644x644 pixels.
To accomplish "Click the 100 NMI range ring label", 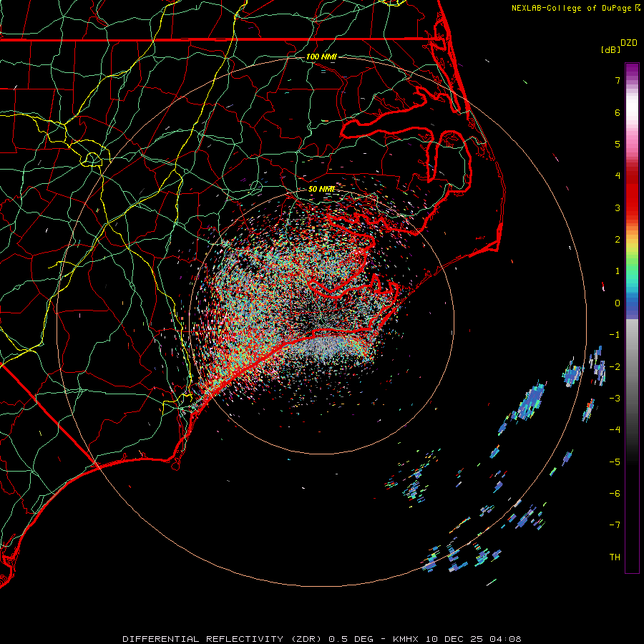I will coord(321,57).
